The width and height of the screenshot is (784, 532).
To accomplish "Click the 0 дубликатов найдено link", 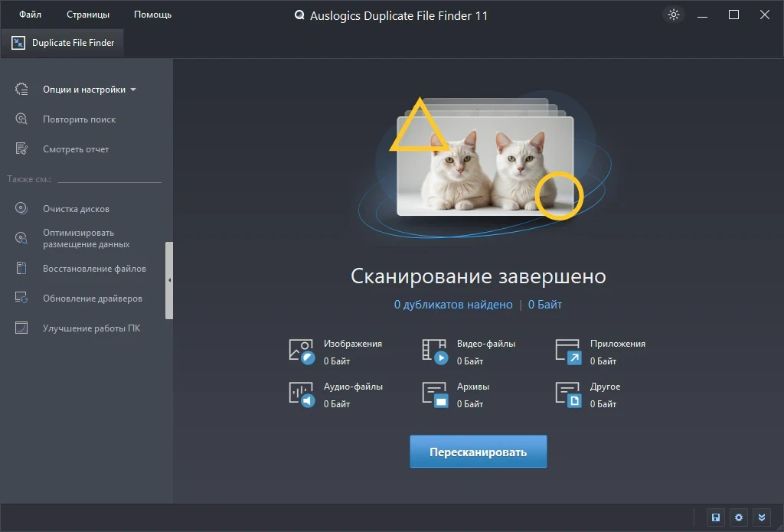I will pyautogui.click(x=453, y=305).
